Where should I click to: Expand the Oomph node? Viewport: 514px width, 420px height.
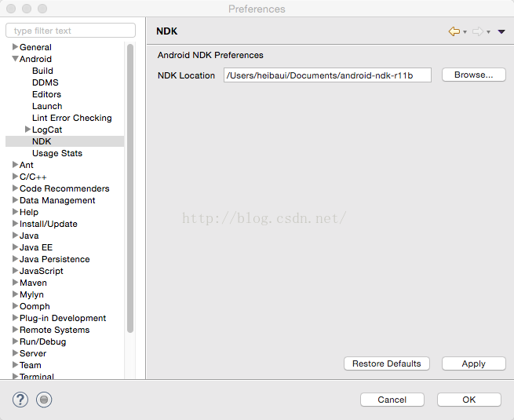pyautogui.click(x=15, y=306)
